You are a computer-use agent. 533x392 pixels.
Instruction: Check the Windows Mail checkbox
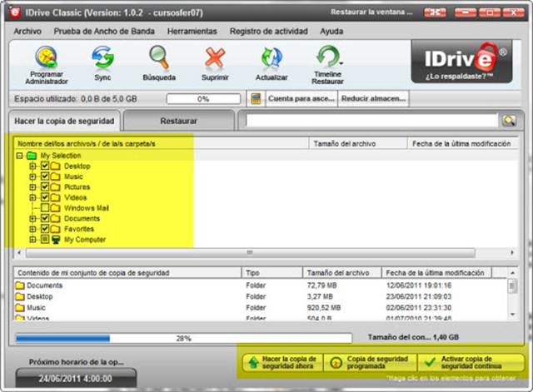point(45,208)
